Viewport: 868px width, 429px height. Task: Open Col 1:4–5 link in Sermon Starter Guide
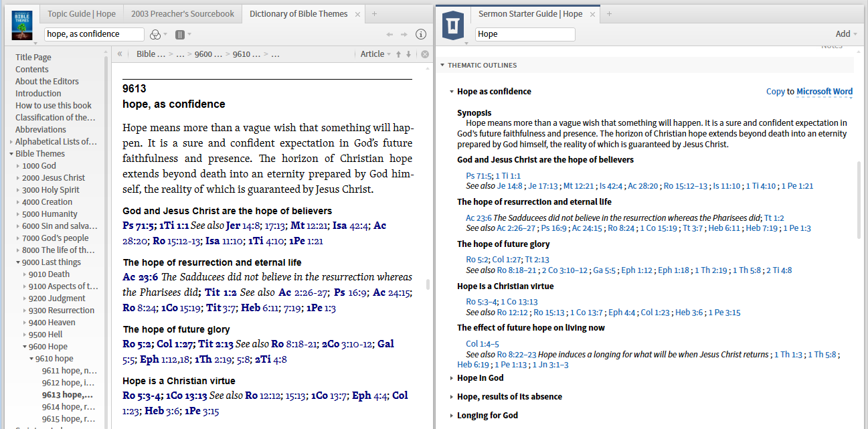coord(482,345)
